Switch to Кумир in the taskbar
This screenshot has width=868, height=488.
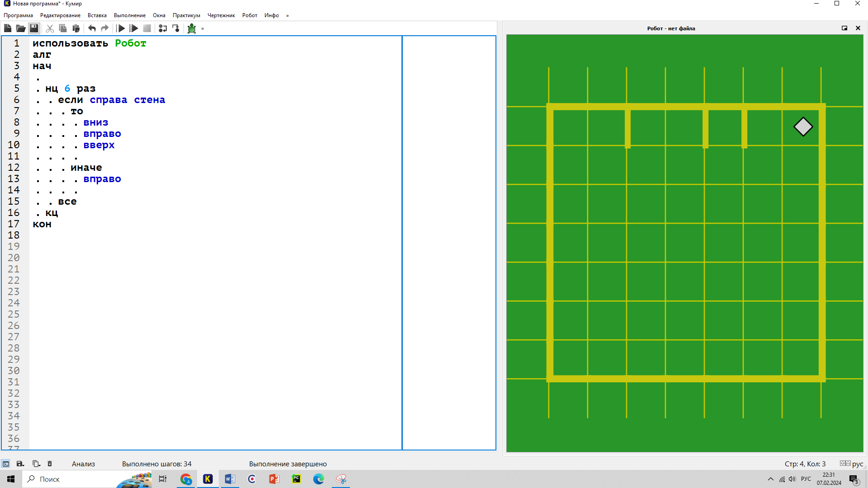pos(208,479)
